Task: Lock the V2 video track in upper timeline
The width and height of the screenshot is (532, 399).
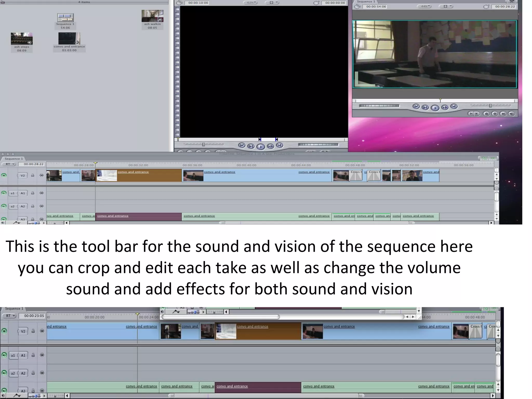Action: (33, 175)
